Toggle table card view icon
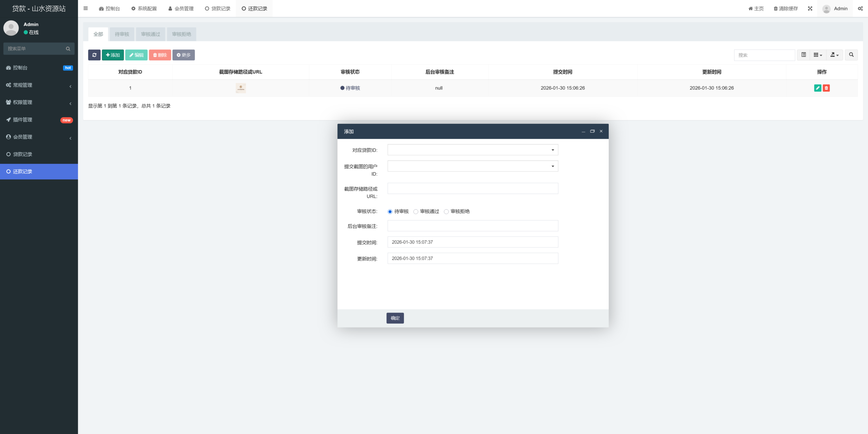 [804, 55]
